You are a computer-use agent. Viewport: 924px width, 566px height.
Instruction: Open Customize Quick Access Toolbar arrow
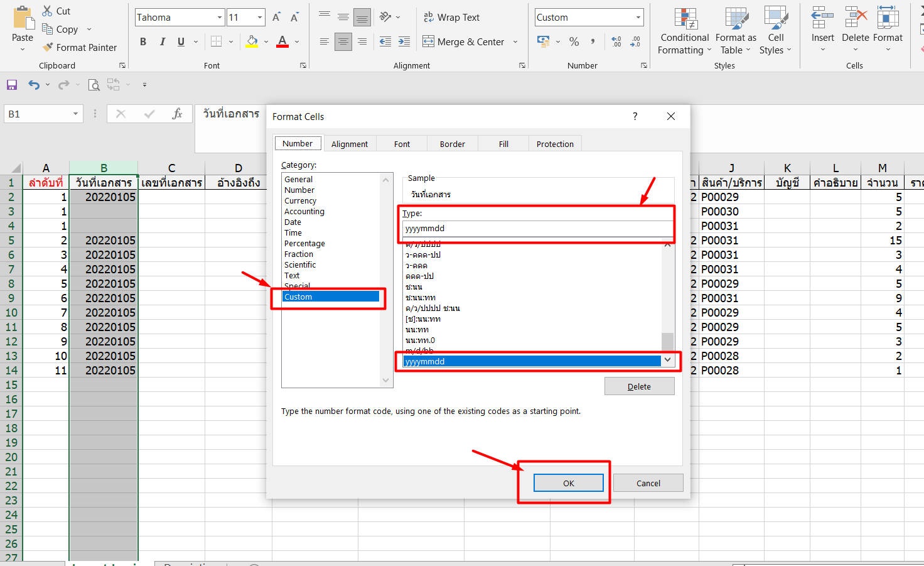(144, 85)
